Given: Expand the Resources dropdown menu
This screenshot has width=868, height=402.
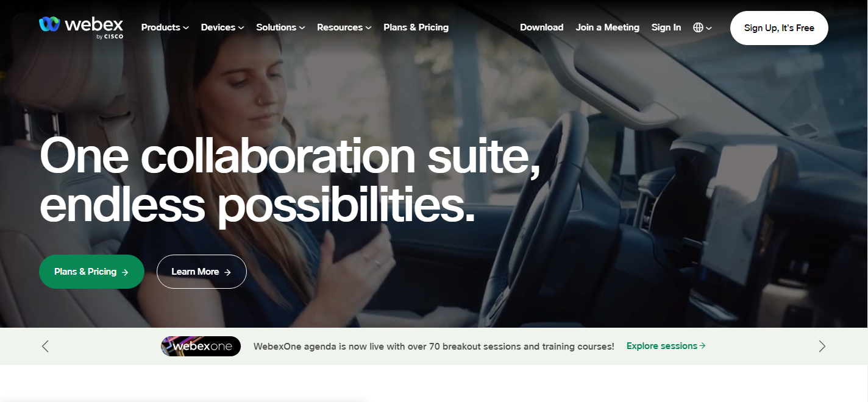Looking at the screenshot, I should (344, 27).
